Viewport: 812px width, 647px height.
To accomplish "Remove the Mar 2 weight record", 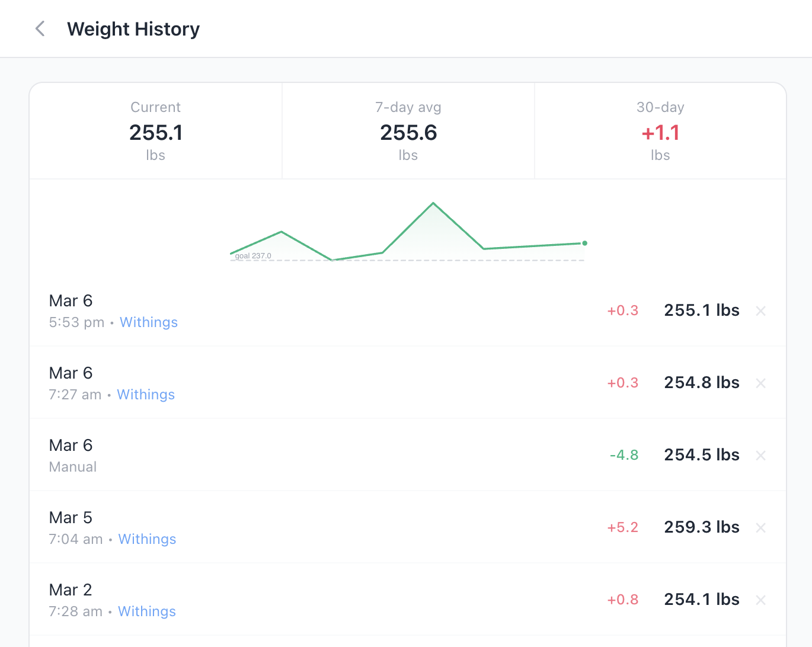I will (760, 600).
